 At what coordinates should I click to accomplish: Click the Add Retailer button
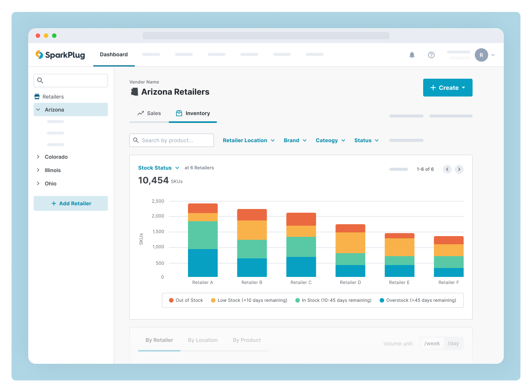tap(71, 203)
